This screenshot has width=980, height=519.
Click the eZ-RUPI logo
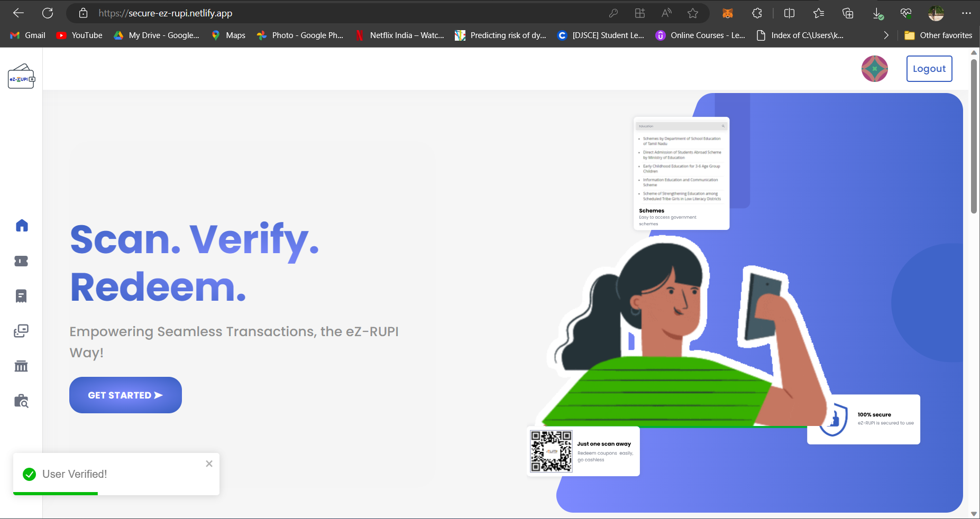(x=22, y=77)
